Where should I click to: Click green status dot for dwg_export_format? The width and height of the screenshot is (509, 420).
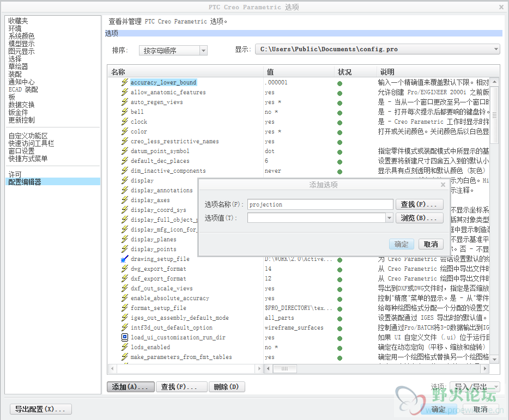[340, 270]
